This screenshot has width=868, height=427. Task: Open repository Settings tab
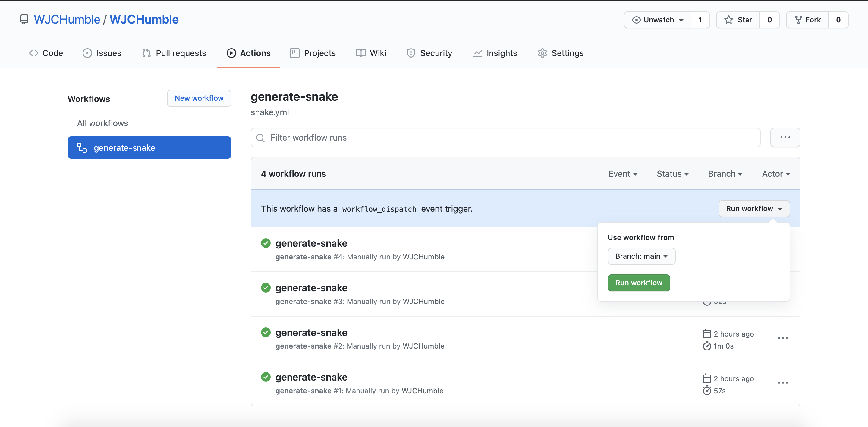[561, 53]
